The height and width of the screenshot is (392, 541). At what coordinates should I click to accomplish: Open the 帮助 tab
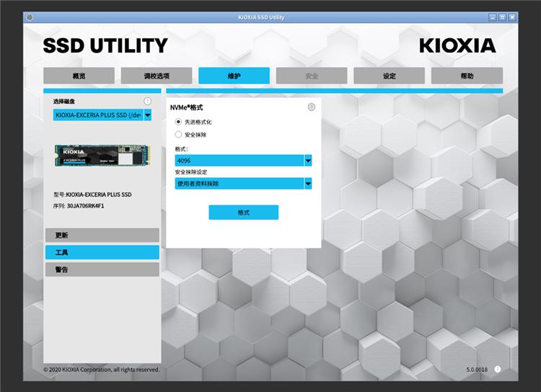point(467,76)
